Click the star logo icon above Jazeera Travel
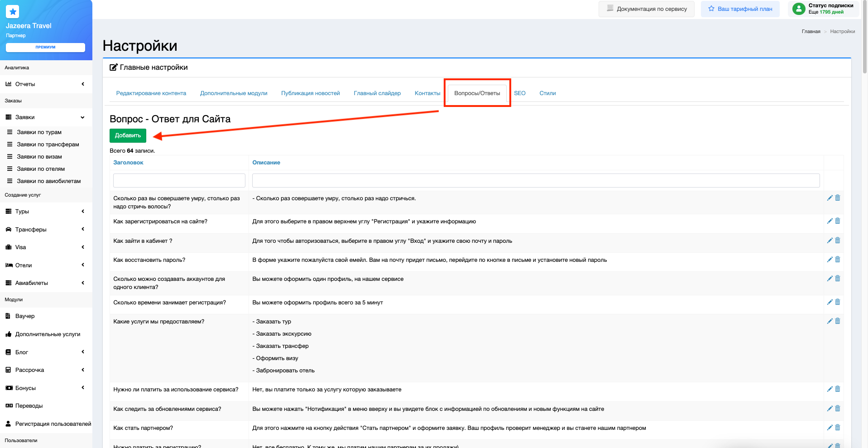Viewport: 868px width, 448px height. (x=13, y=12)
